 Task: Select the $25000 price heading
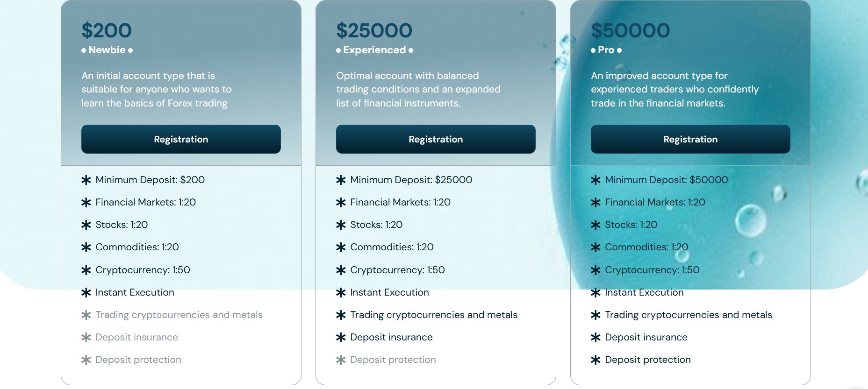374,31
